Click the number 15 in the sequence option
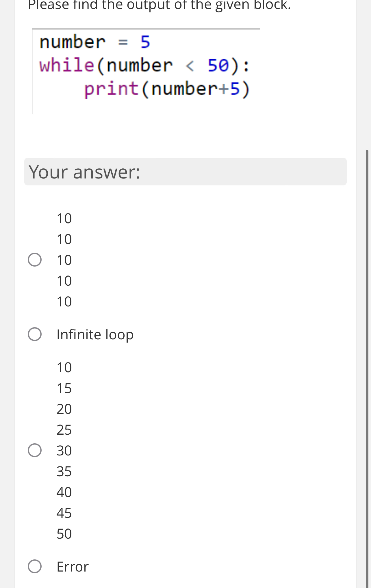 pyautogui.click(x=64, y=388)
